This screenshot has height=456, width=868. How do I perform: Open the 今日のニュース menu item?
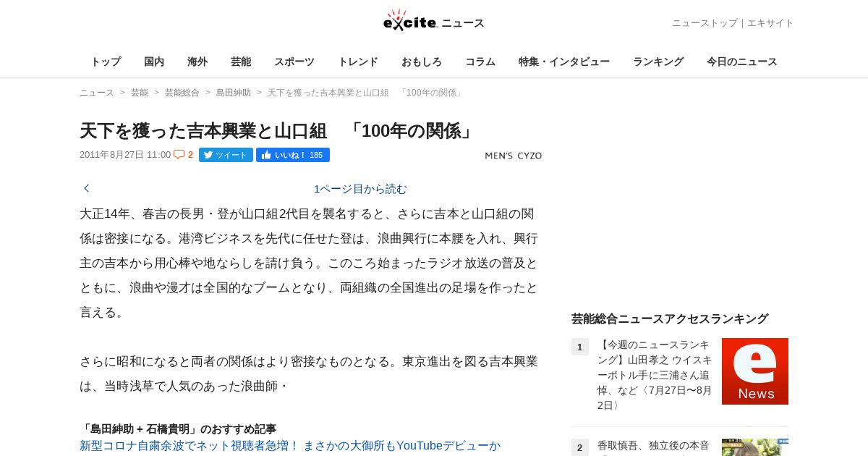click(742, 62)
